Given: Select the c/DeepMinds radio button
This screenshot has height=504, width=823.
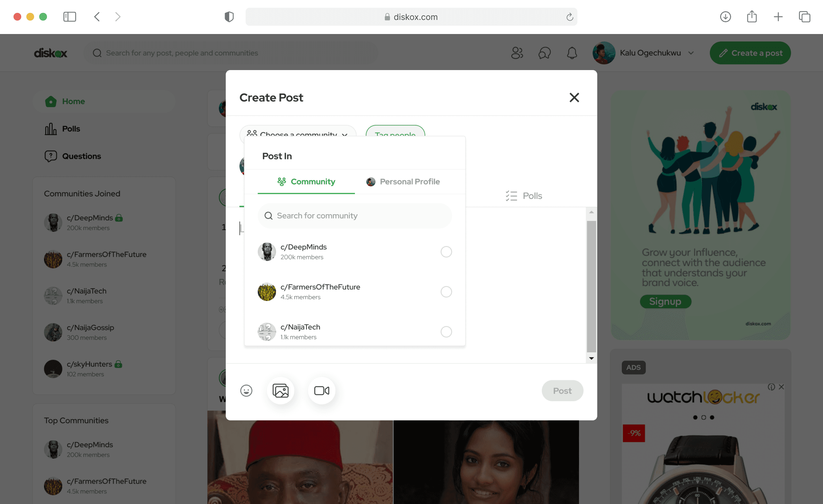Looking at the screenshot, I should pos(446,251).
